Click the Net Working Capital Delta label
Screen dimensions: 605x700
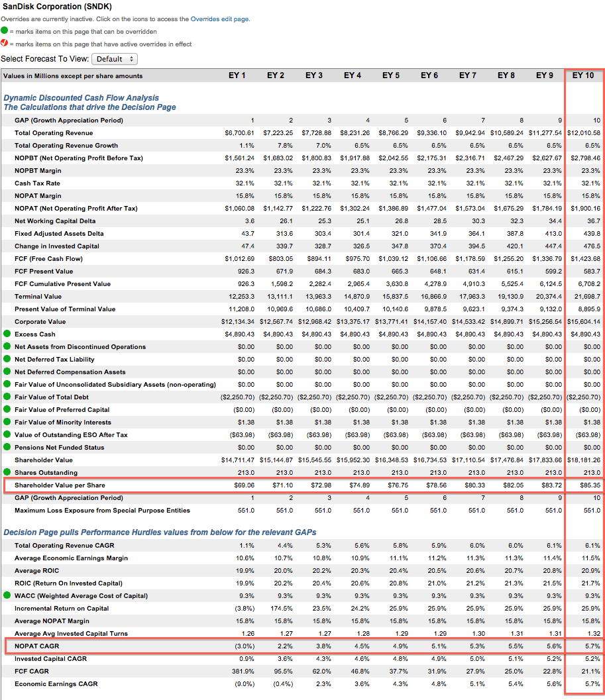[55, 221]
